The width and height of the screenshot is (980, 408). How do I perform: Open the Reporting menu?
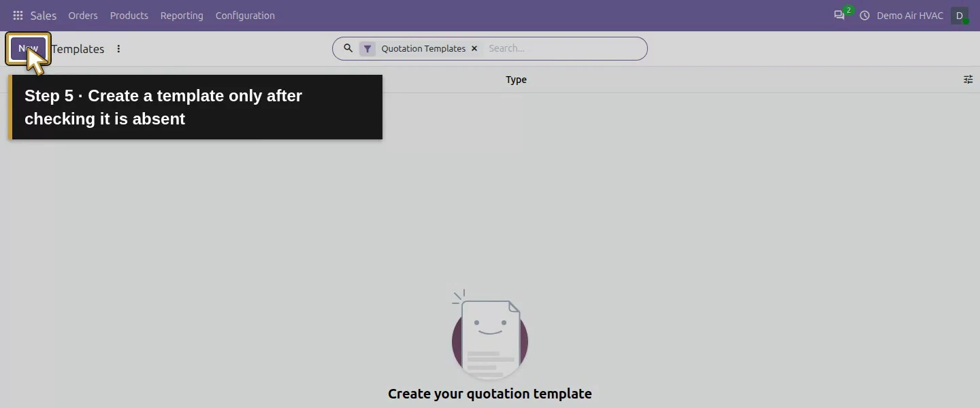click(x=182, y=15)
